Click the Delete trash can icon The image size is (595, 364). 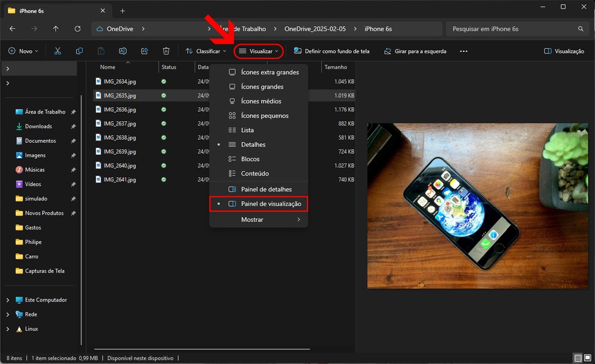(167, 51)
